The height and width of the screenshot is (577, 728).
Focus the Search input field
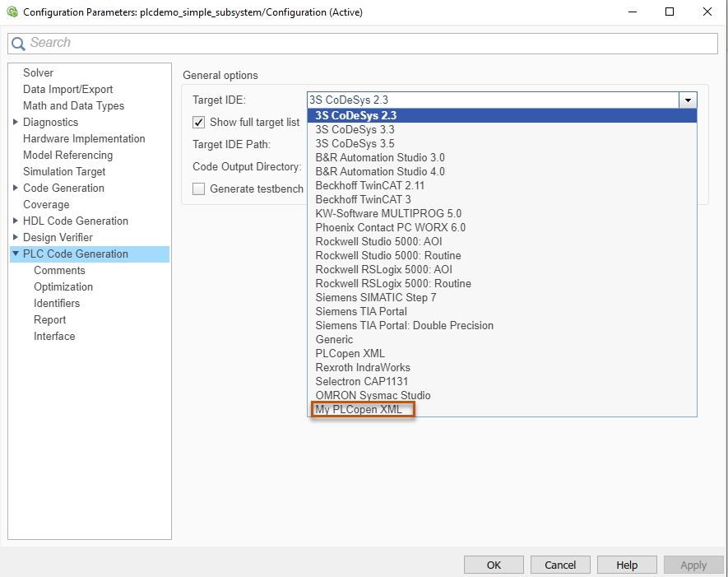coord(363,43)
